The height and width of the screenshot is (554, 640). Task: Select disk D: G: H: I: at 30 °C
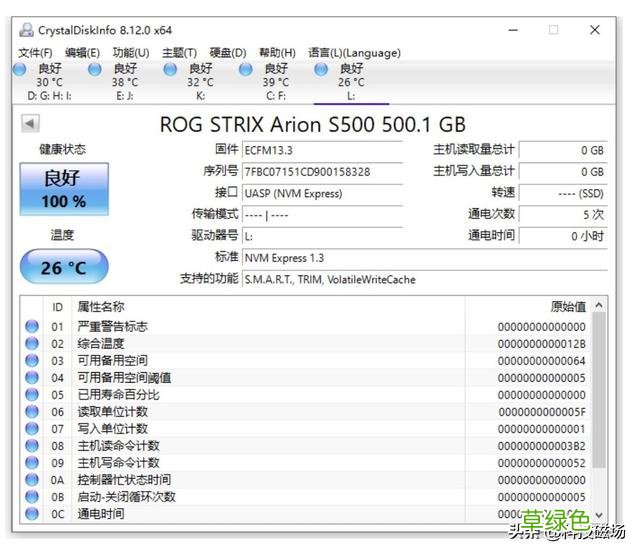(x=49, y=82)
